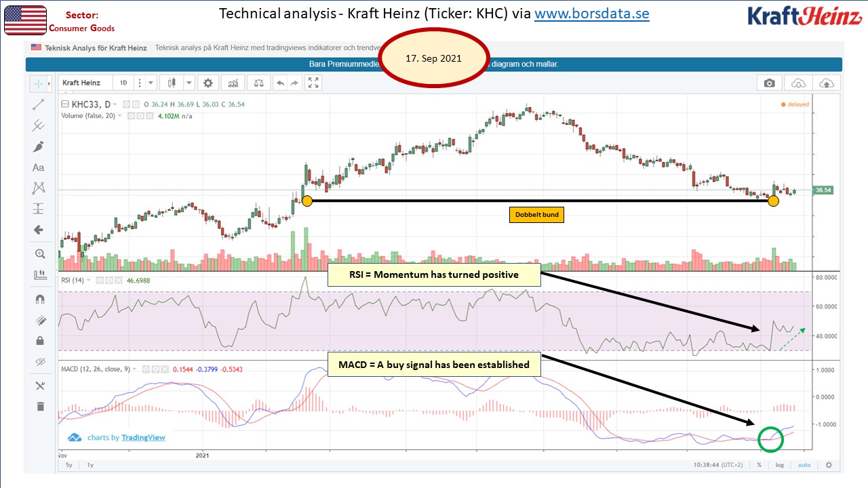Enable the magnet snap mode
This screenshot has width=868, height=488.
tap(39, 299)
